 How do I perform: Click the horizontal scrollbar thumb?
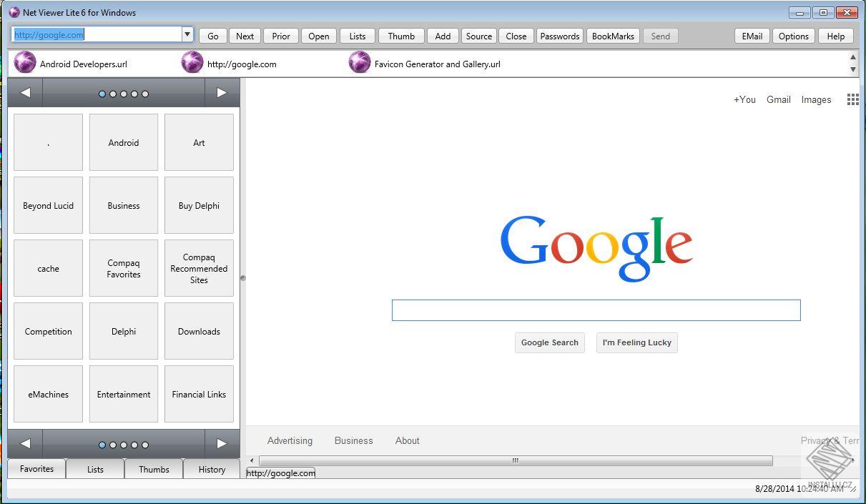[x=516, y=460]
